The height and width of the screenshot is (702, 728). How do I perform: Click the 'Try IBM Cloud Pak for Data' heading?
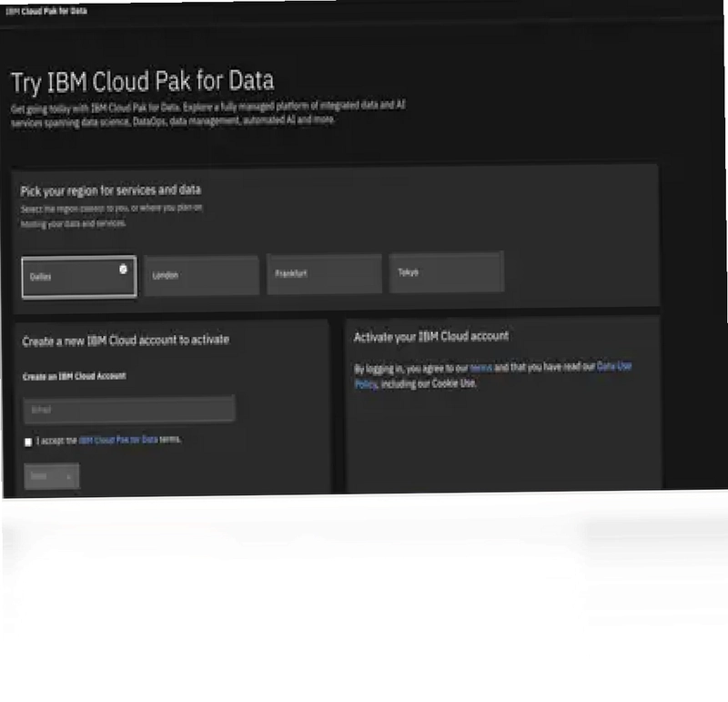(143, 82)
